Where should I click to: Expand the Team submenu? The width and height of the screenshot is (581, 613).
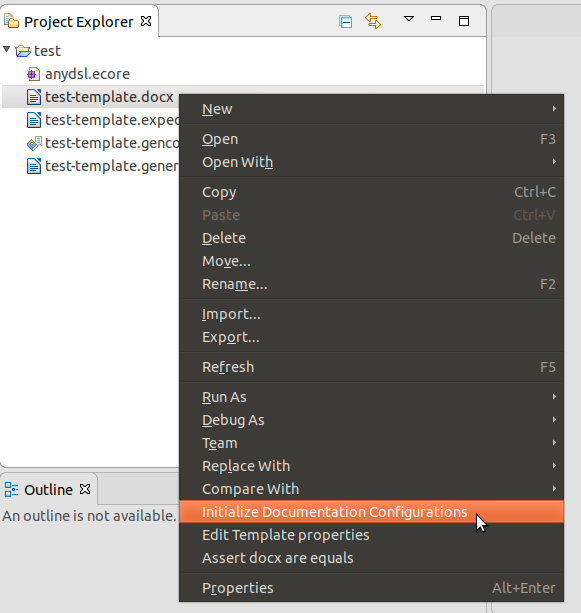click(x=371, y=443)
